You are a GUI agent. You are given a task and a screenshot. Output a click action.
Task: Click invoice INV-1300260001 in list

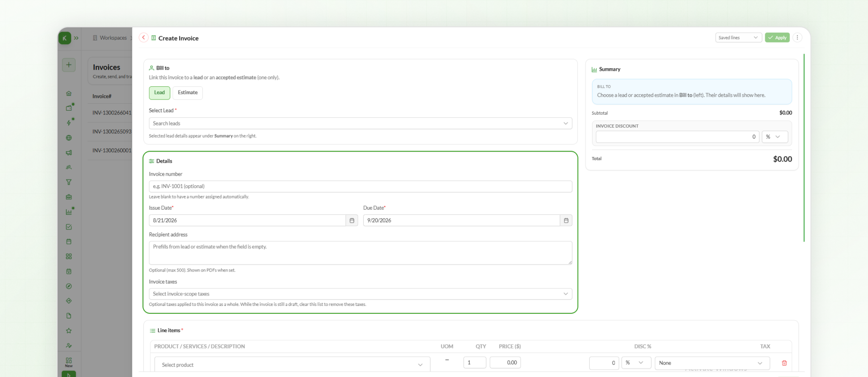[112, 151]
